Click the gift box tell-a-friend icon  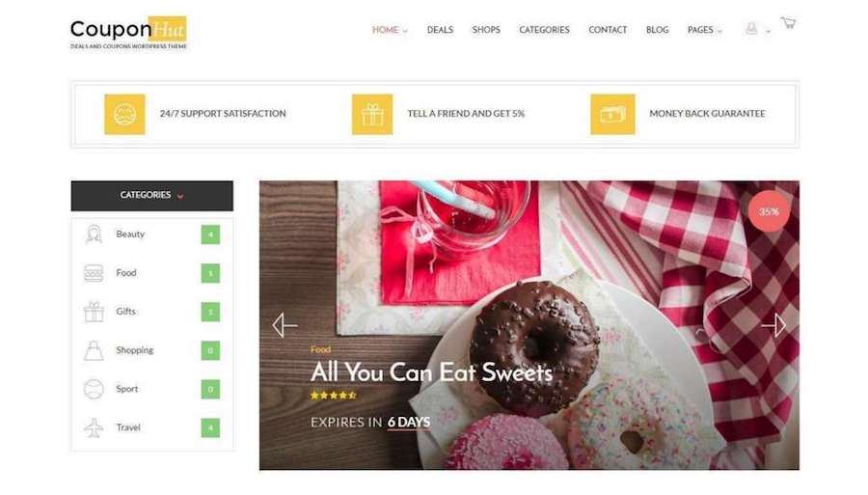pos(372,114)
